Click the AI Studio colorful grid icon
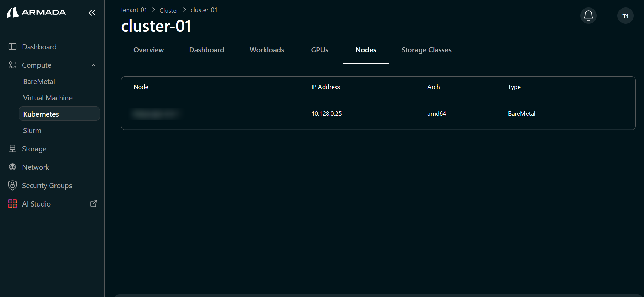 pyautogui.click(x=13, y=204)
